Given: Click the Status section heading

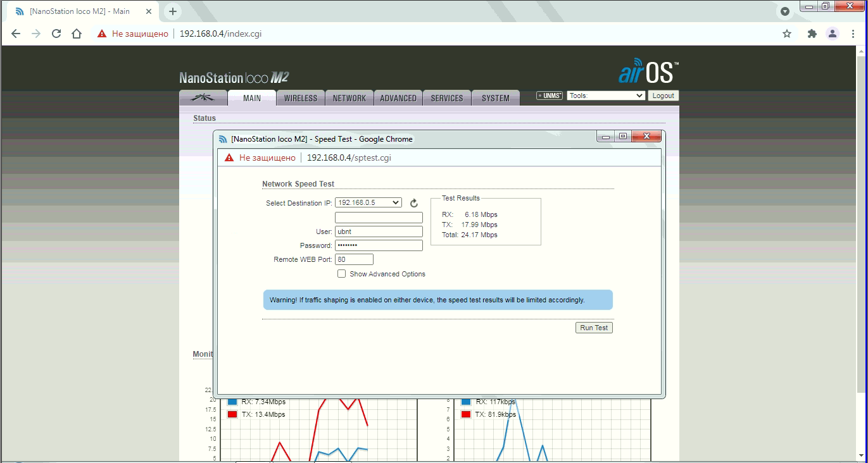Looking at the screenshot, I should coord(204,118).
